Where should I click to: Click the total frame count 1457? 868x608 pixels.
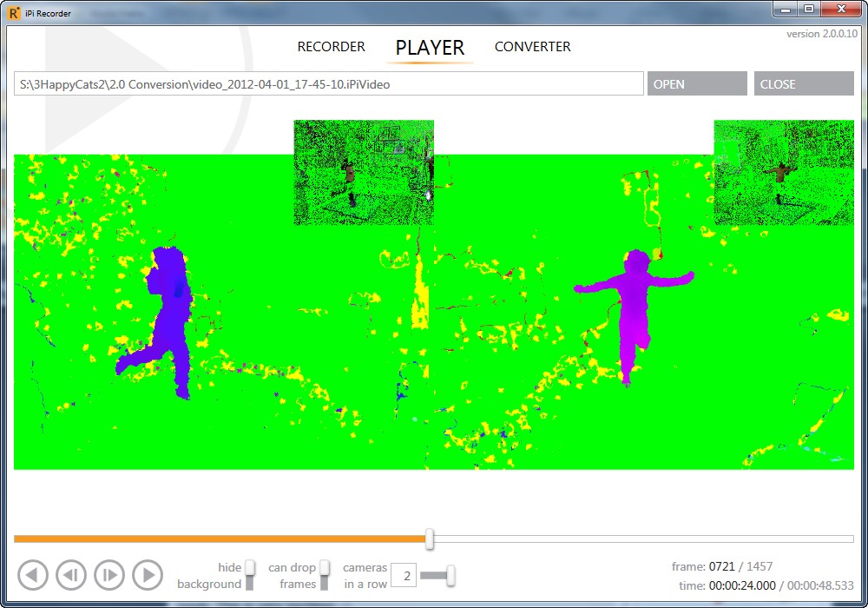coord(759,566)
